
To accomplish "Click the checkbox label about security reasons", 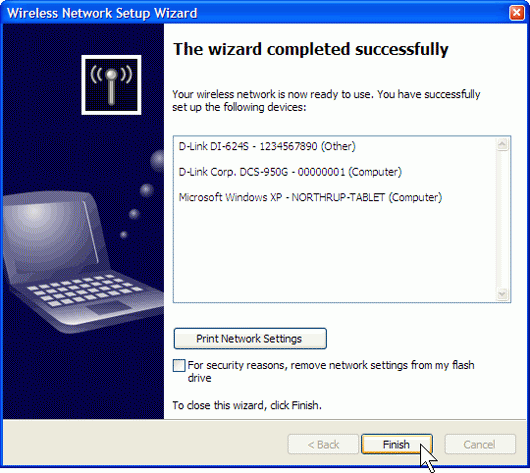I will pyautogui.click(x=331, y=372).
